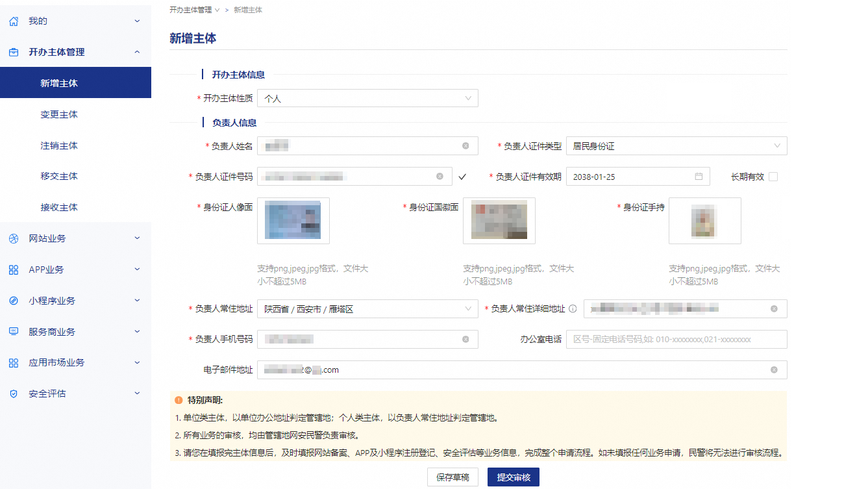Collapse the 开办主体管理 section chevron
This screenshot has height=489, width=868.
(x=137, y=52)
